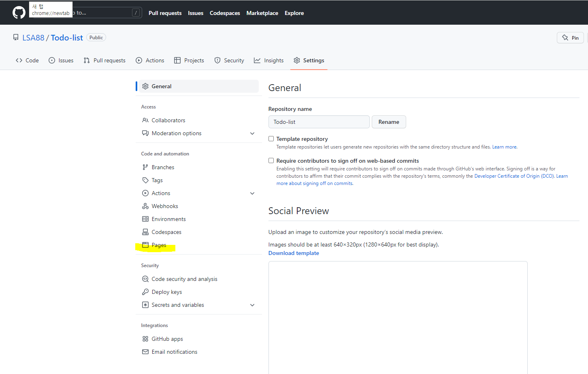Open Pull requests in the top header
The width and height of the screenshot is (588, 374).
tap(165, 13)
